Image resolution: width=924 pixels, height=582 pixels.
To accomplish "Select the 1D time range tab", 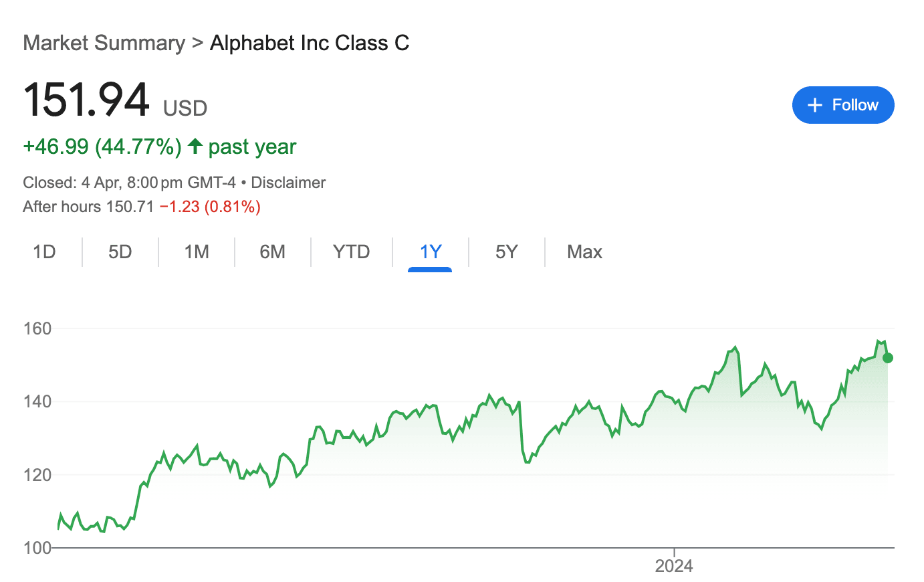I will coord(44,252).
